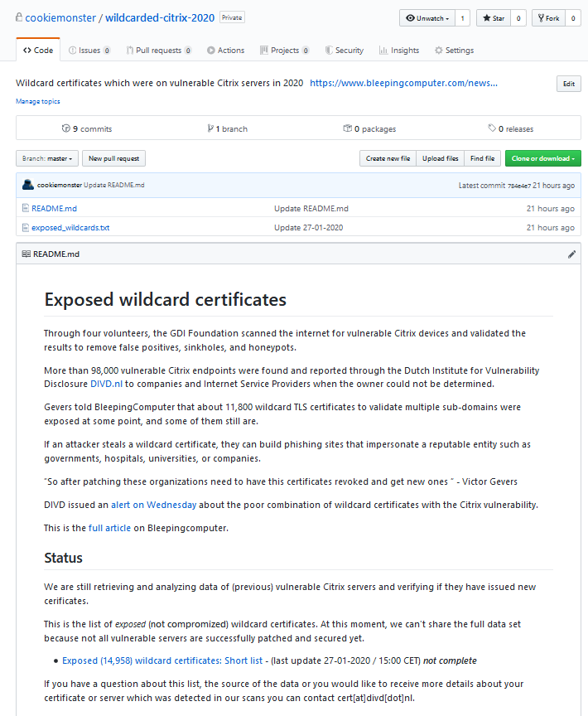
Task: Open the Issues tab
Action: click(x=89, y=51)
